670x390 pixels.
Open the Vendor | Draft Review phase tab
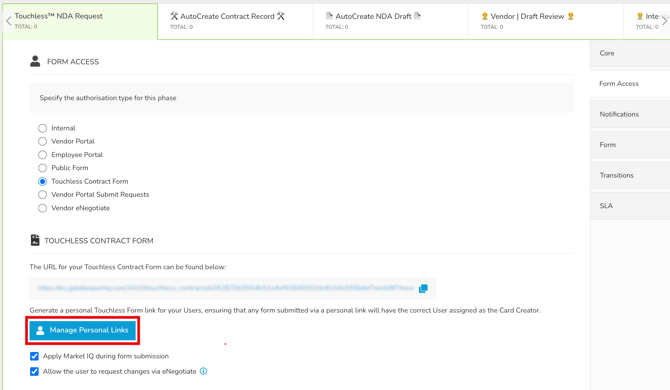546,21
